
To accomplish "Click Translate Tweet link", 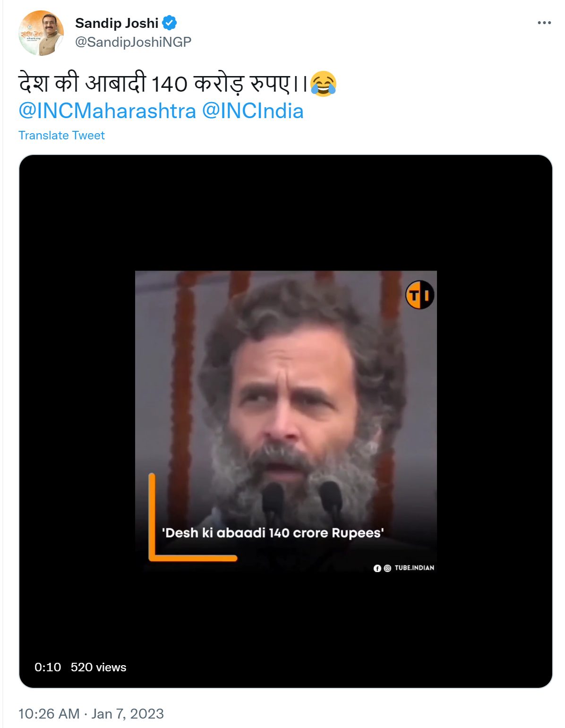I will click(61, 136).
